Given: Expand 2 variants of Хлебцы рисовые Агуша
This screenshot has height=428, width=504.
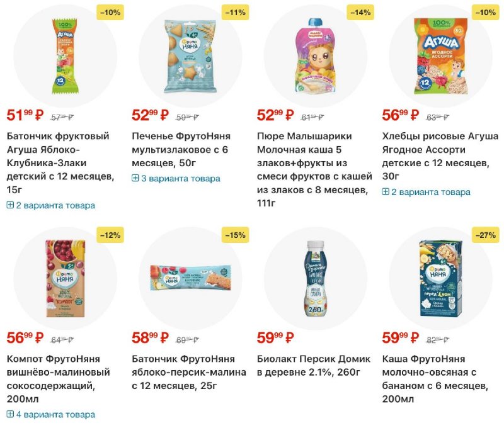Looking at the screenshot, I should (431, 192).
